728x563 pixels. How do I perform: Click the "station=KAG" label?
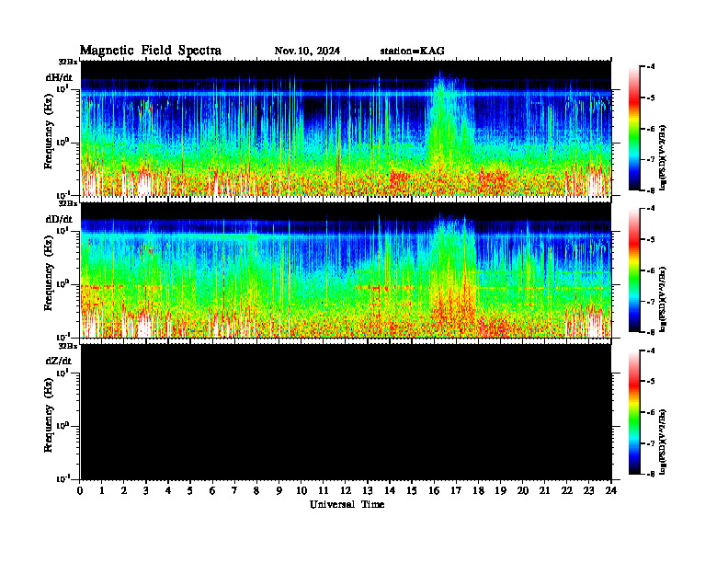412,51
